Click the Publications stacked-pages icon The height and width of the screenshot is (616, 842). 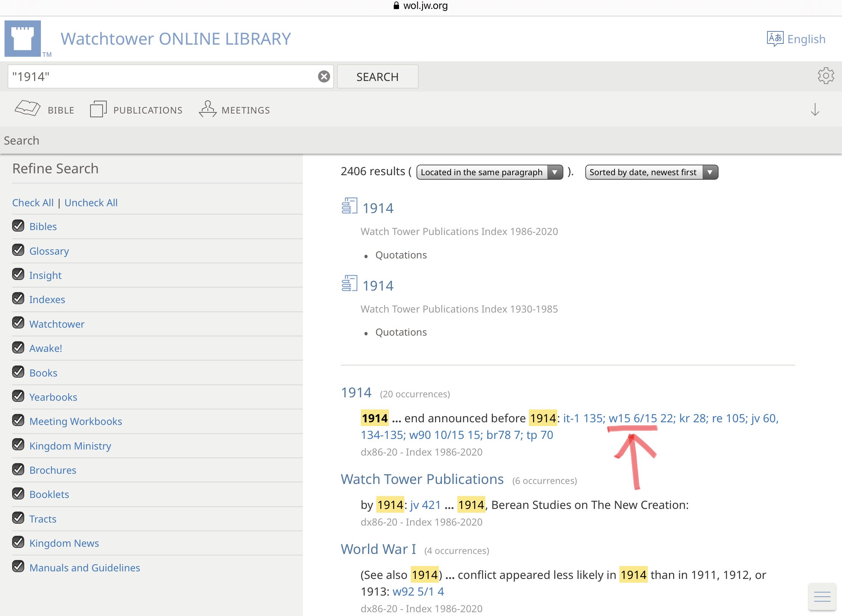[x=98, y=109]
